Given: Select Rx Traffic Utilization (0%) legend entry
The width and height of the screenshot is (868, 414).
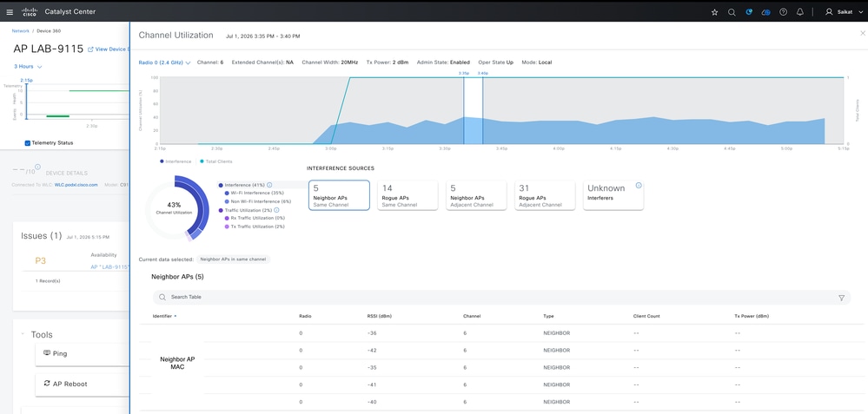Looking at the screenshot, I should (x=255, y=219).
